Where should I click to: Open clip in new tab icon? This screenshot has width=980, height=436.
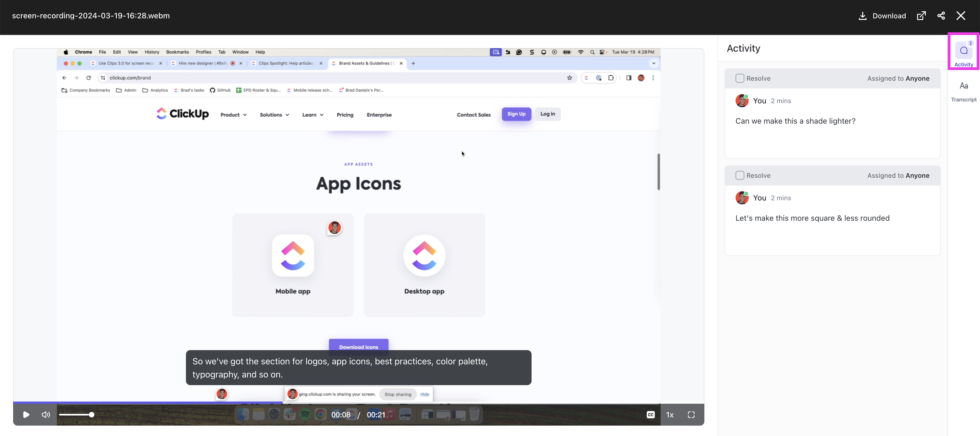tap(921, 16)
